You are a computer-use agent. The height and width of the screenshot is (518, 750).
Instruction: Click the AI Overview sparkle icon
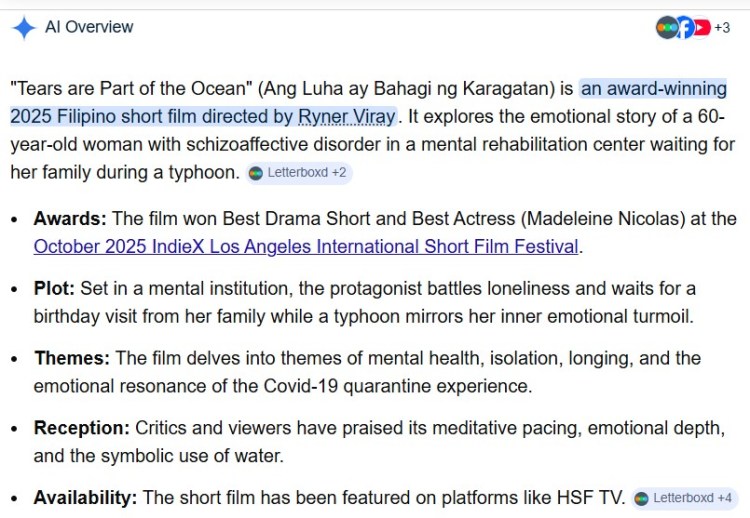pos(24,27)
